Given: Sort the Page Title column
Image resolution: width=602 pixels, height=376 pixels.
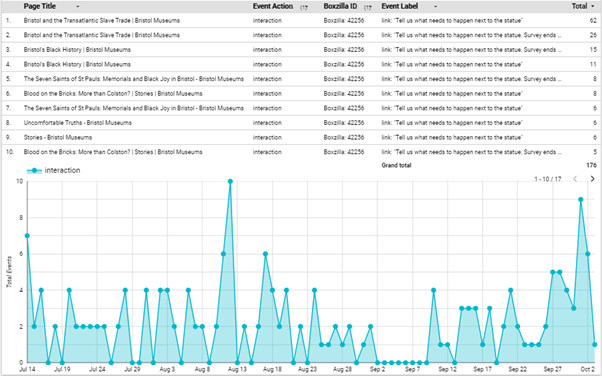Looking at the screenshot, I should tap(78, 7).
